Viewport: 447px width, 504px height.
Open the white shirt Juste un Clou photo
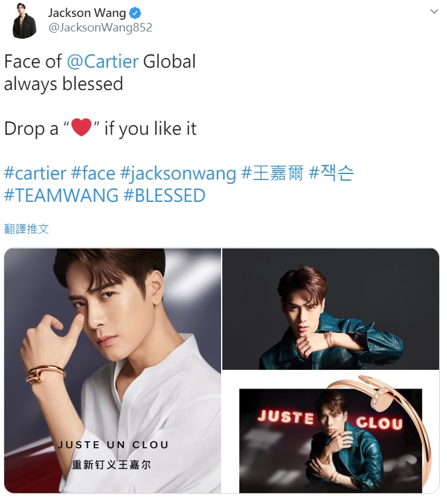(112, 370)
